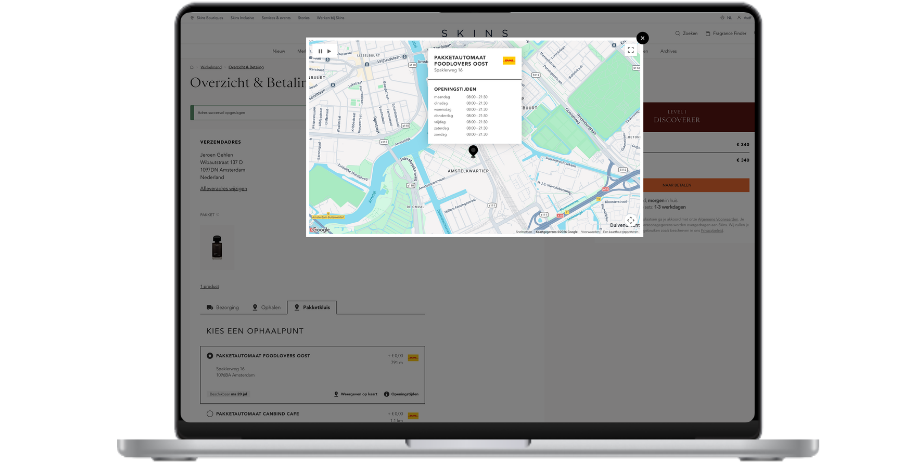This screenshot has width=900, height=465.
Task: Click the 'VERZENDADRES' heading
Action: [x=220, y=142]
